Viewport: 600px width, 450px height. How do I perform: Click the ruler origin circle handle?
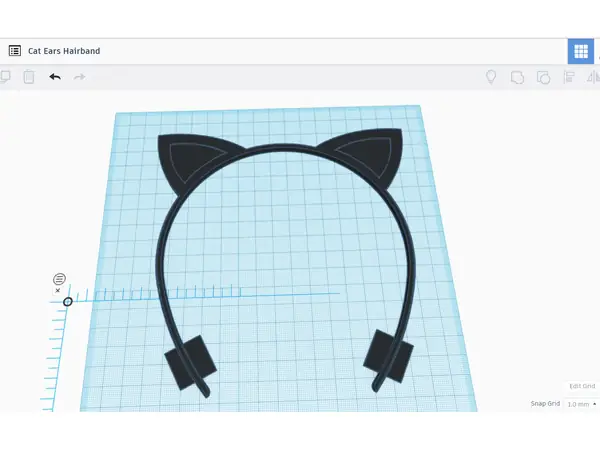click(68, 302)
